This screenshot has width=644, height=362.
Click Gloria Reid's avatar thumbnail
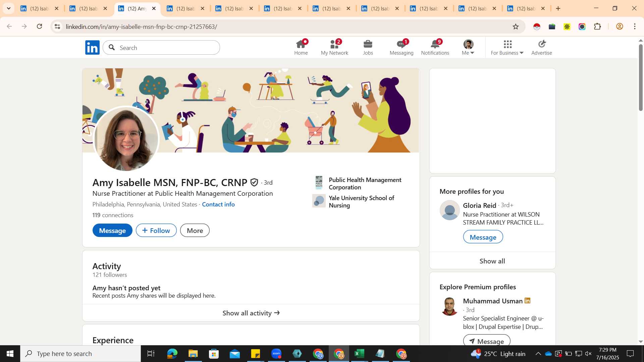449,210
